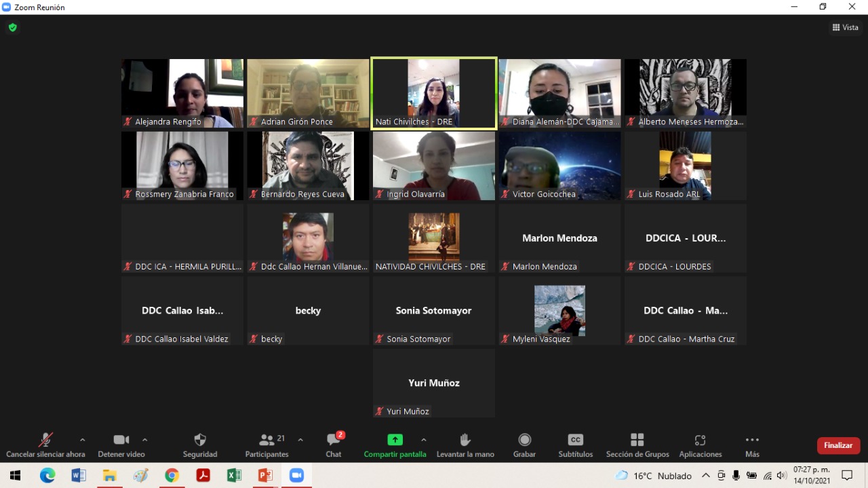
Task: Switch to Zoom in the taskbar
Action: pyautogui.click(x=296, y=476)
